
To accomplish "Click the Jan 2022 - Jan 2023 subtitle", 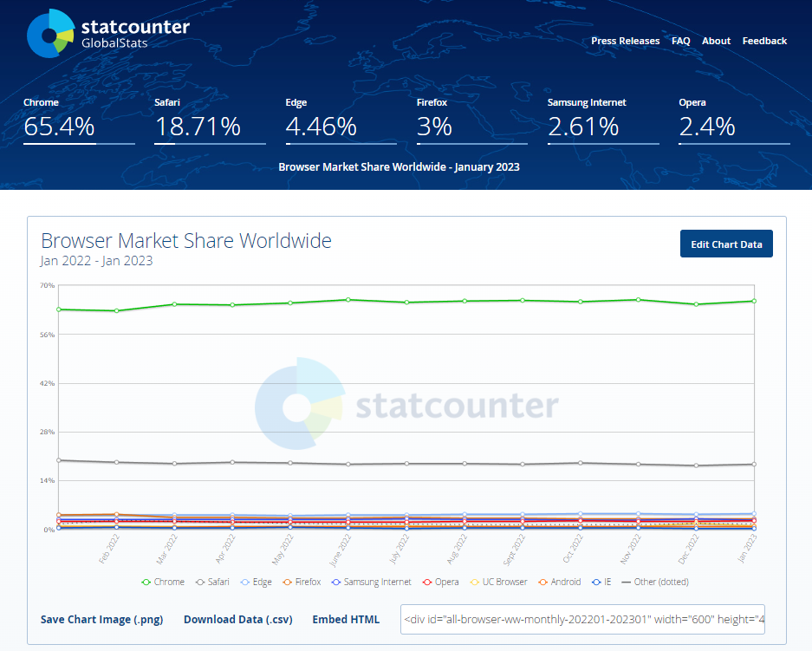I will click(96, 261).
